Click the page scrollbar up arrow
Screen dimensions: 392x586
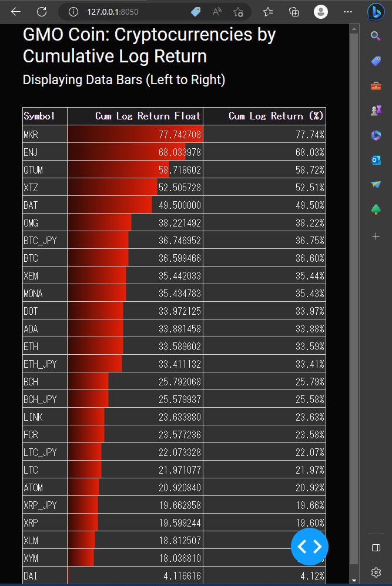click(354, 29)
